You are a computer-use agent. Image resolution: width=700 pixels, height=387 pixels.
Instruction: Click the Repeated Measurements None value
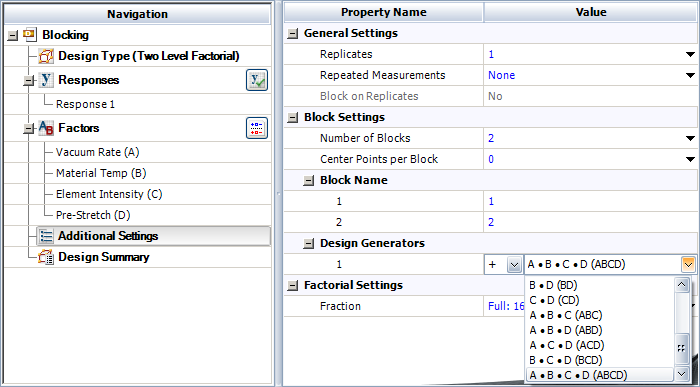point(501,75)
